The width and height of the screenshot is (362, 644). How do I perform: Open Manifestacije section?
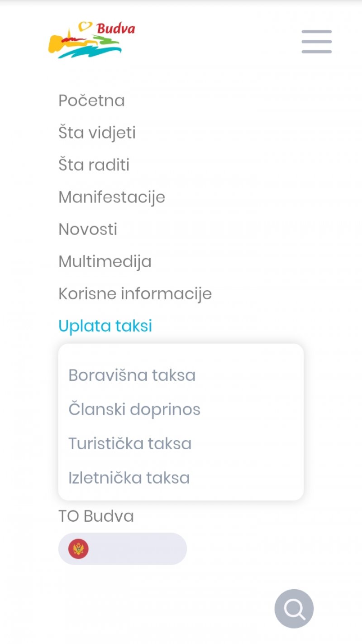coord(112,197)
